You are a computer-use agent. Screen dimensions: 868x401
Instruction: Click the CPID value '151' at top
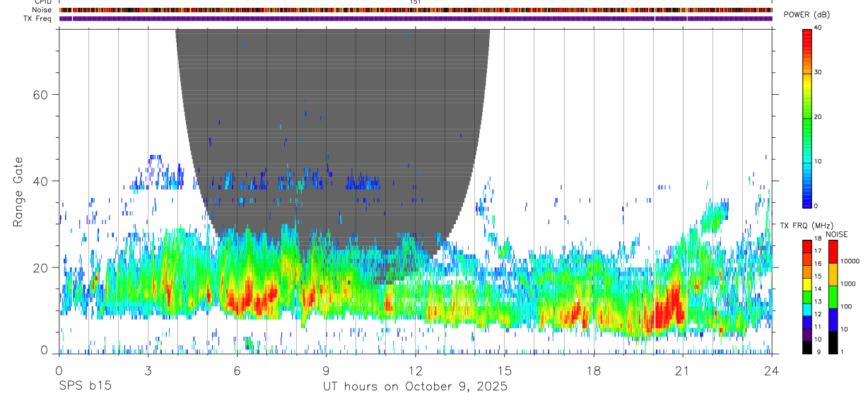coord(416,2)
